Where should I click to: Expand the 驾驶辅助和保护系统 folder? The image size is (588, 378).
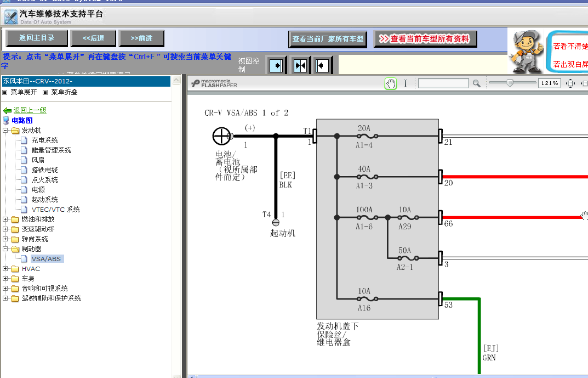[x=5, y=298]
